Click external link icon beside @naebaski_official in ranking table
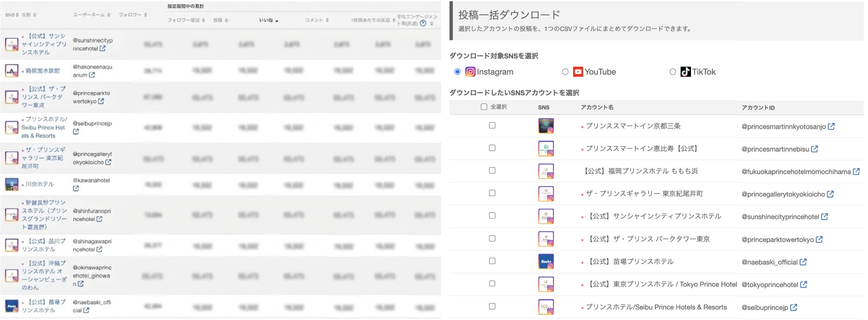Image resolution: width=868 pixels, height=320 pixels. click(86, 310)
